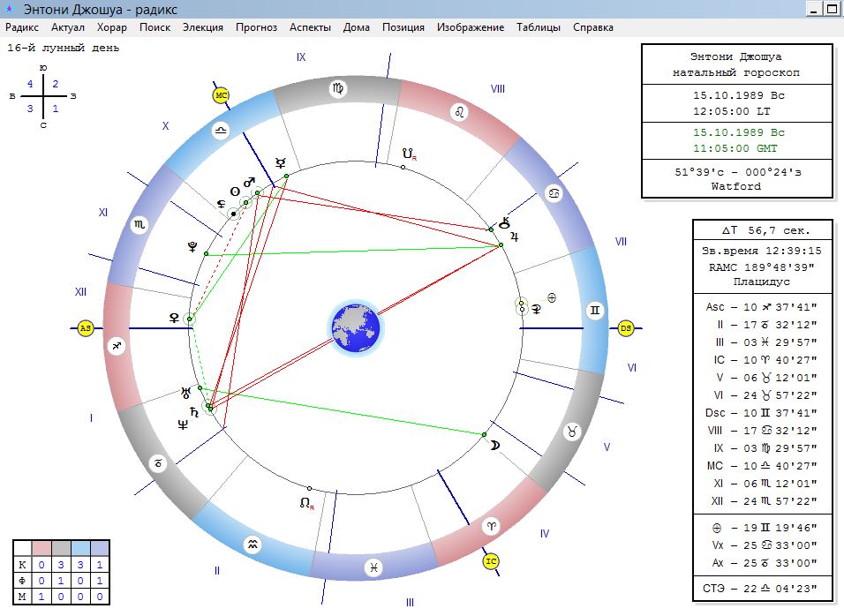
Task: Click the Leo sign on zodiac ring
Action: coord(459,112)
